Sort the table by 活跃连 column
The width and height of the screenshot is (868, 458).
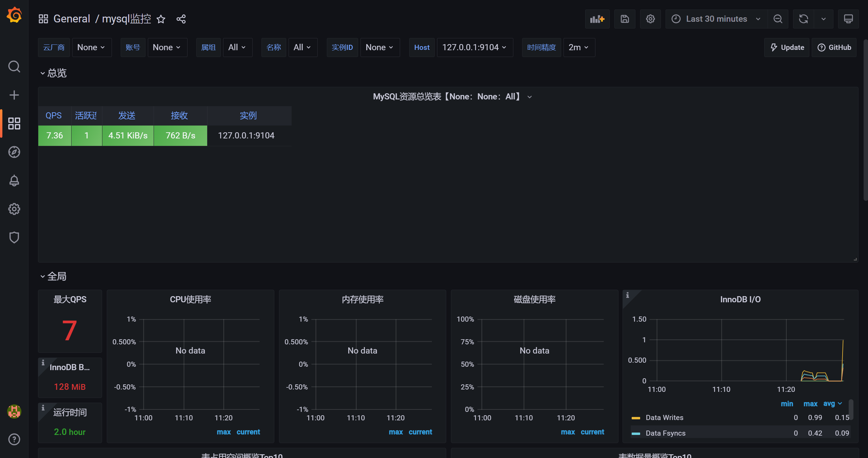(x=86, y=116)
